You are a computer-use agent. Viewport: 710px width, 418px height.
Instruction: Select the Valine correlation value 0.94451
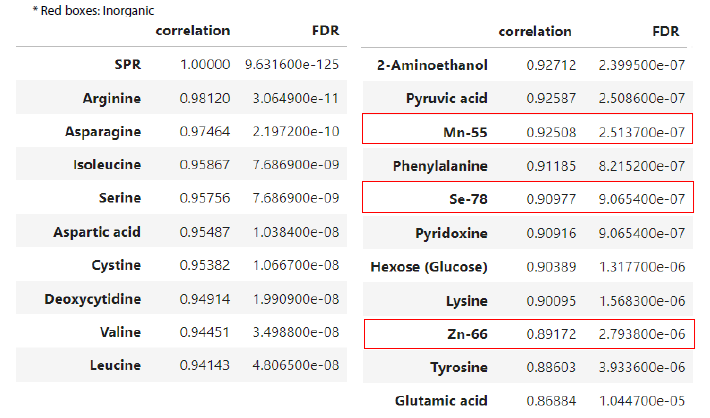point(205,333)
